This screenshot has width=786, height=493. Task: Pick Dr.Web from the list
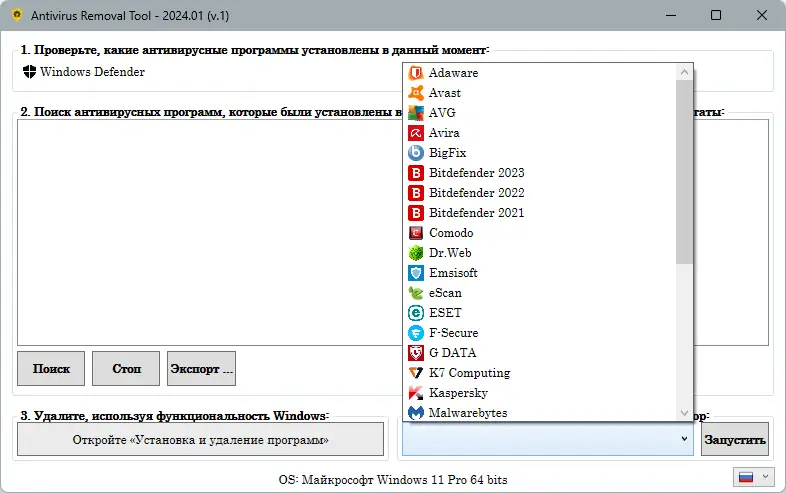(x=539, y=253)
